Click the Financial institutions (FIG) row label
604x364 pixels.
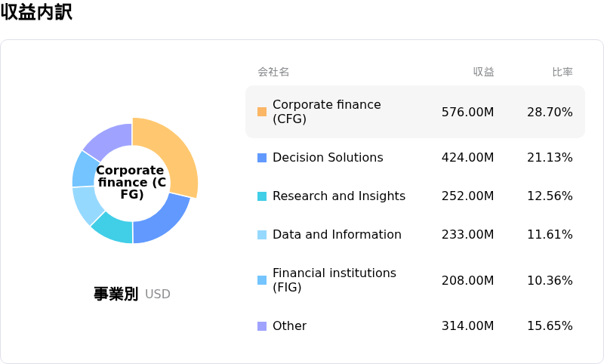(x=334, y=280)
